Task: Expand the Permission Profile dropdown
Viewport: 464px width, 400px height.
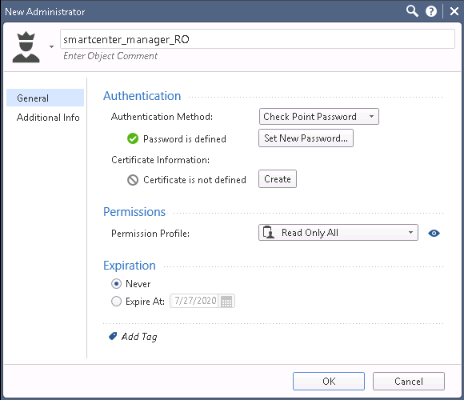Action: (338, 232)
